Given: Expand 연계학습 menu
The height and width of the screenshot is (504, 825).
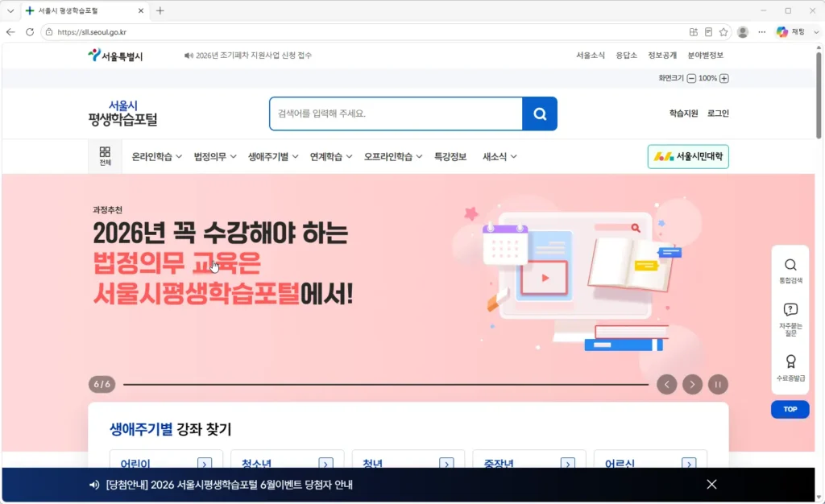Looking at the screenshot, I should [331, 157].
